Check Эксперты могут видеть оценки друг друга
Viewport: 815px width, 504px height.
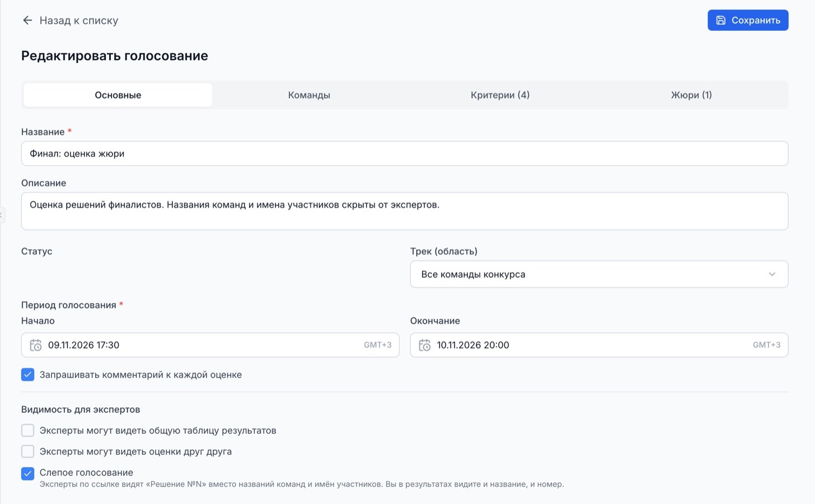click(x=27, y=451)
